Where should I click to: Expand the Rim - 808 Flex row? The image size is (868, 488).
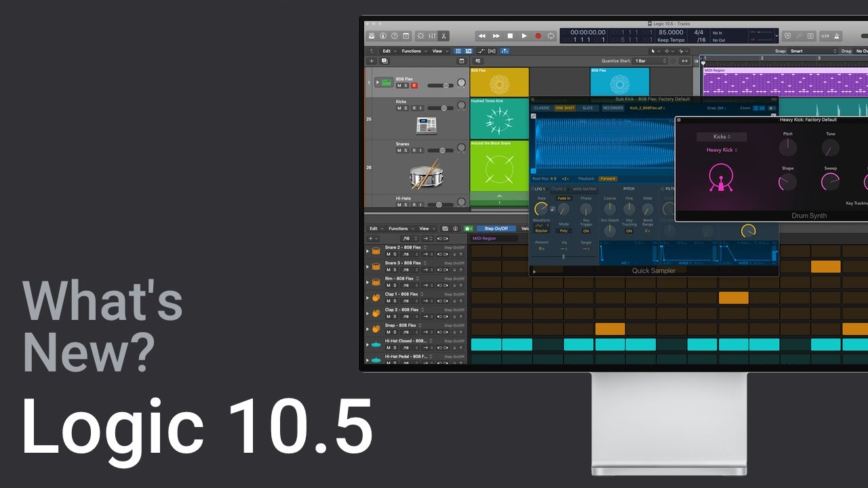point(368,282)
